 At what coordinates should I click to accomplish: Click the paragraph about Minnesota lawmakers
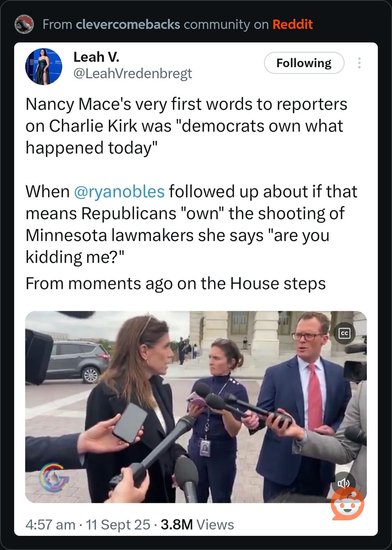pyautogui.click(x=191, y=224)
